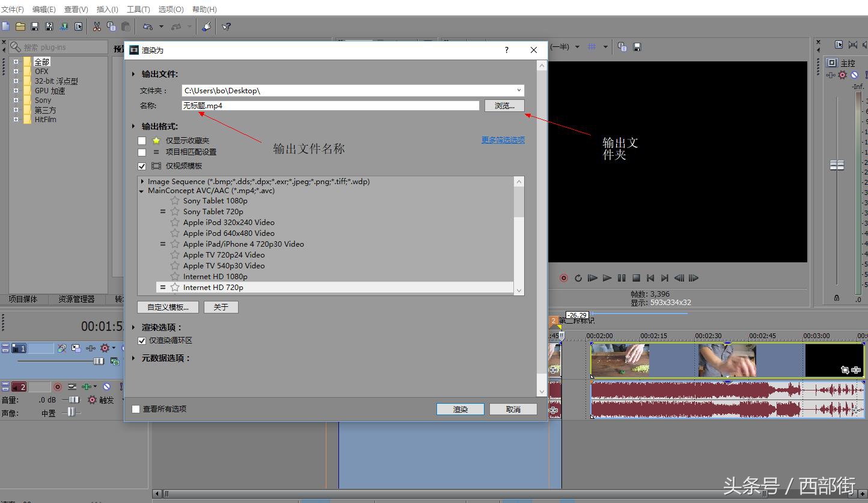
Task: Open the 工具(T) menu
Action: tap(138, 10)
